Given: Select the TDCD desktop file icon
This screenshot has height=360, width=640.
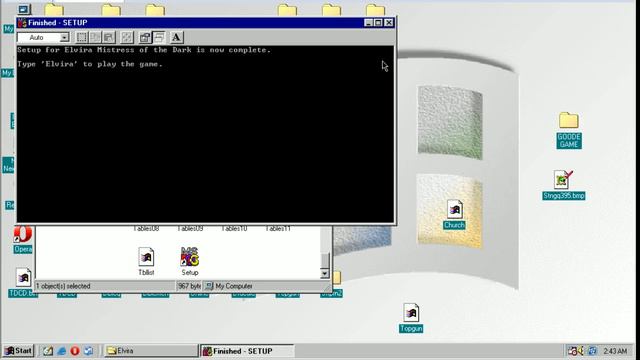Looking at the screenshot, I should [23, 282].
